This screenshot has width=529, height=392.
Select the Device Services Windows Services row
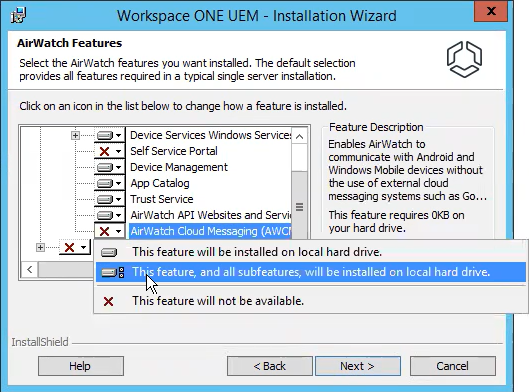click(x=210, y=135)
